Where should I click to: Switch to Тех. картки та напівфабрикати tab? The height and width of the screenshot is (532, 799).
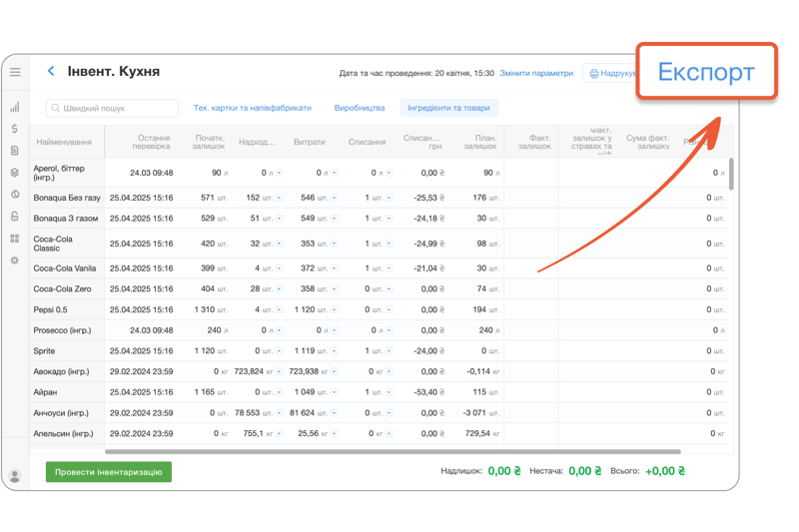tap(253, 108)
